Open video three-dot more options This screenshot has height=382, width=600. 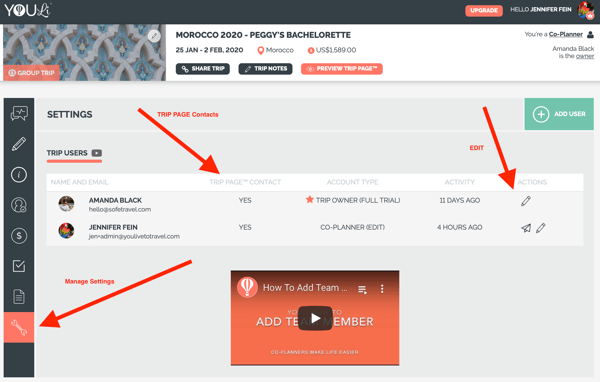[x=382, y=289]
